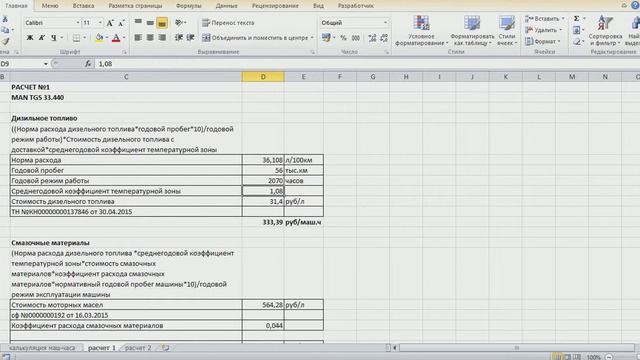Open Стили ячеек gallery
This screenshot has height=360, width=640.
(x=507, y=31)
